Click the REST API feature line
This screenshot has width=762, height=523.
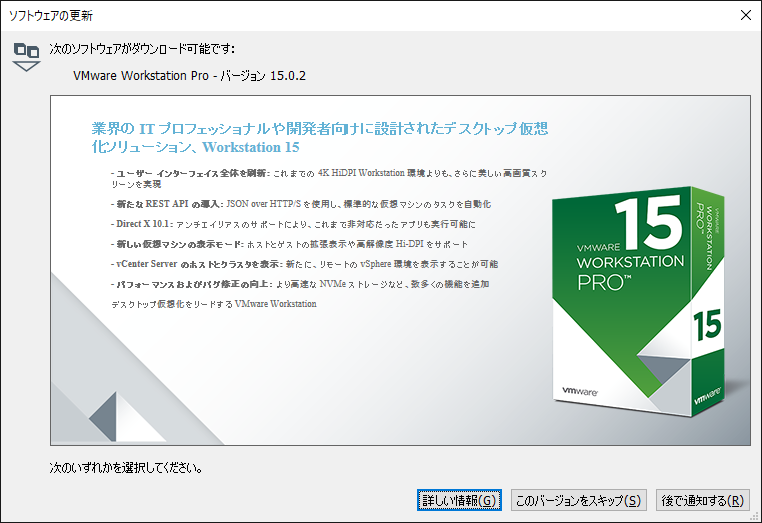click(301, 204)
